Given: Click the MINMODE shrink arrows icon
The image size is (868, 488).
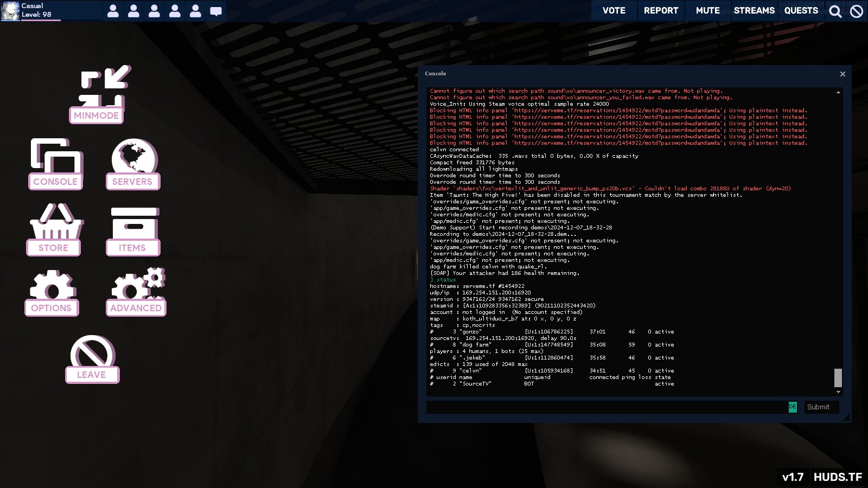Looking at the screenshot, I should pyautogui.click(x=103, y=86).
